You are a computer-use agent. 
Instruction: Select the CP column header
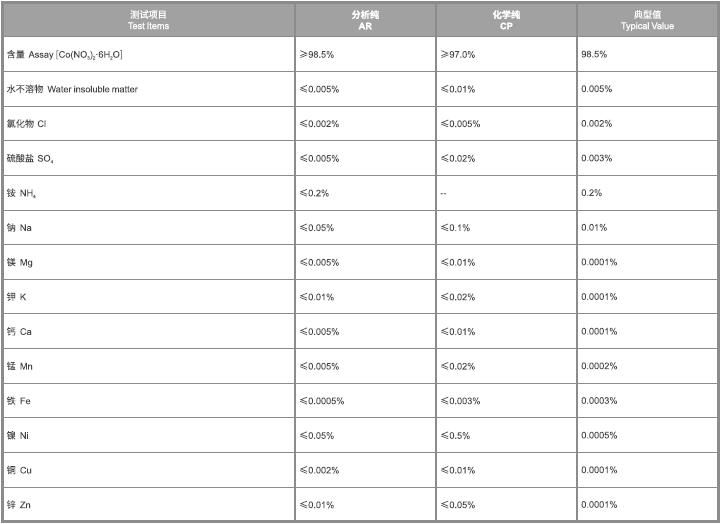pos(505,21)
